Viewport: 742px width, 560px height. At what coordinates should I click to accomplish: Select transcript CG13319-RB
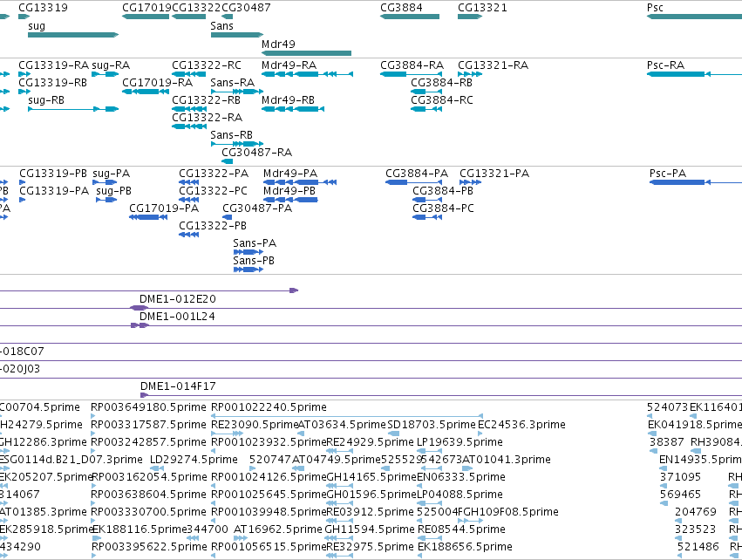tap(52, 83)
